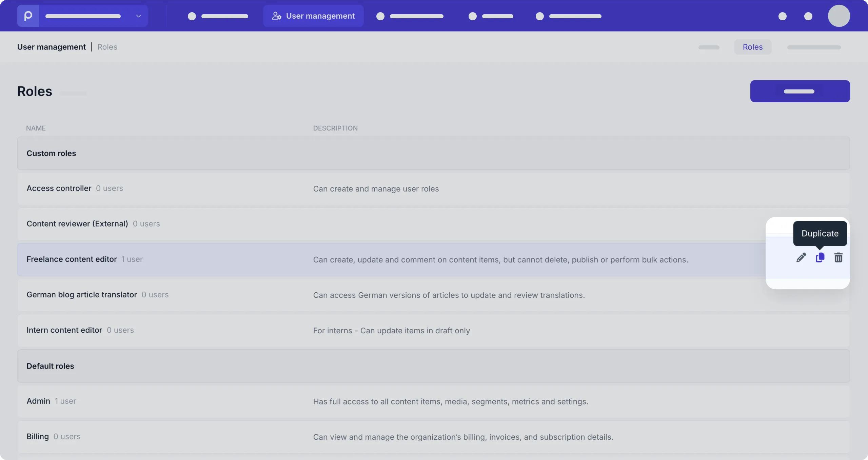Click the P logo in the top bar

point(28,16)
